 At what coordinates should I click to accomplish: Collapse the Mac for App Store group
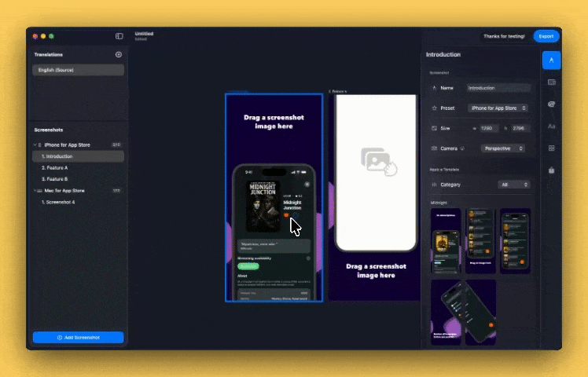[35, 191]
